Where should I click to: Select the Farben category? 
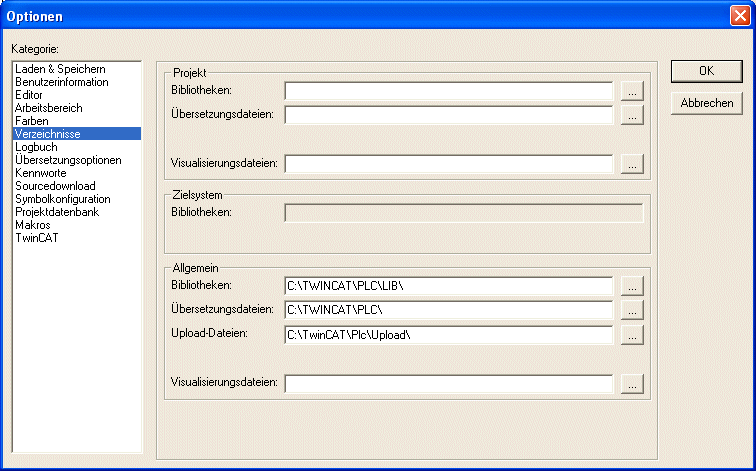pos(32,121)
